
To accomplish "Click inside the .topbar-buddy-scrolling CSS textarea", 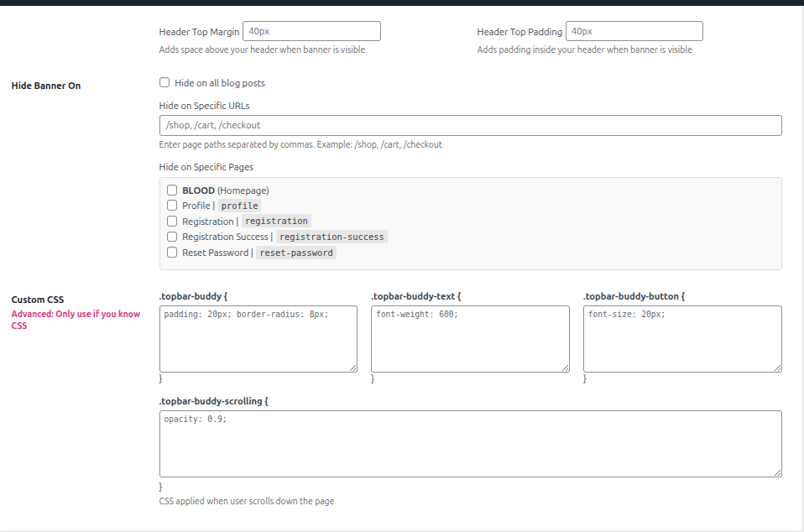I will (470, 443).
